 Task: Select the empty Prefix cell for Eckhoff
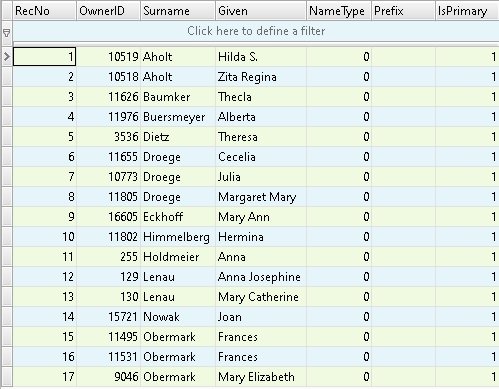tap(403, 217)
